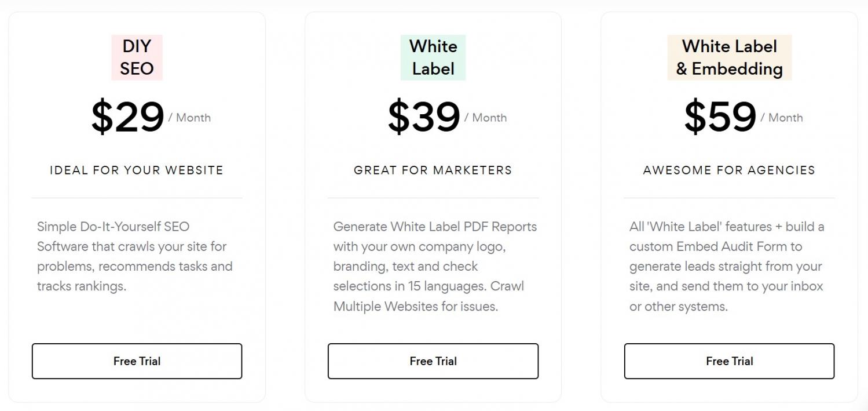The width and height of the screenshot is (868, 411).
Task: Click the green White Label plan heading
Action: coord(433,57)
